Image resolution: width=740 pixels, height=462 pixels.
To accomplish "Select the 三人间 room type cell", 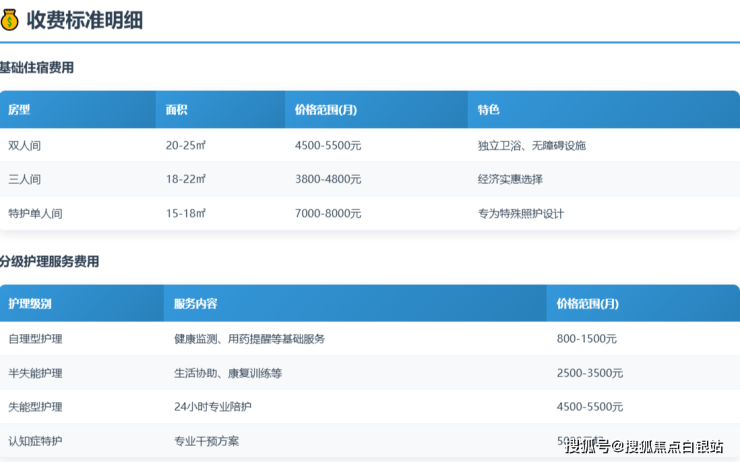I will (24, 179).
